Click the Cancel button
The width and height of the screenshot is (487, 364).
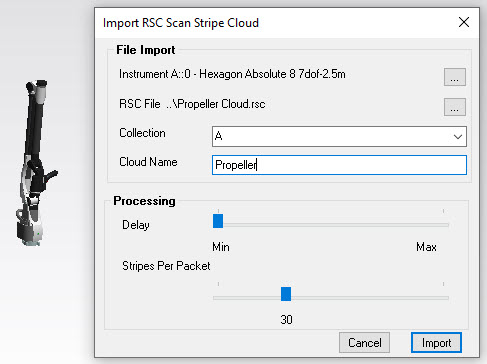click(x=365, y=343)
